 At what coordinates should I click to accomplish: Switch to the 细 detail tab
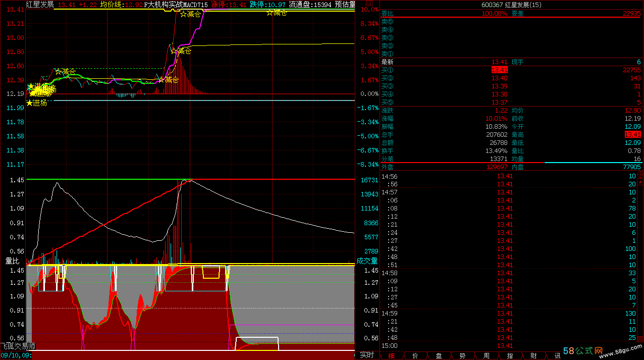point(391,355)
